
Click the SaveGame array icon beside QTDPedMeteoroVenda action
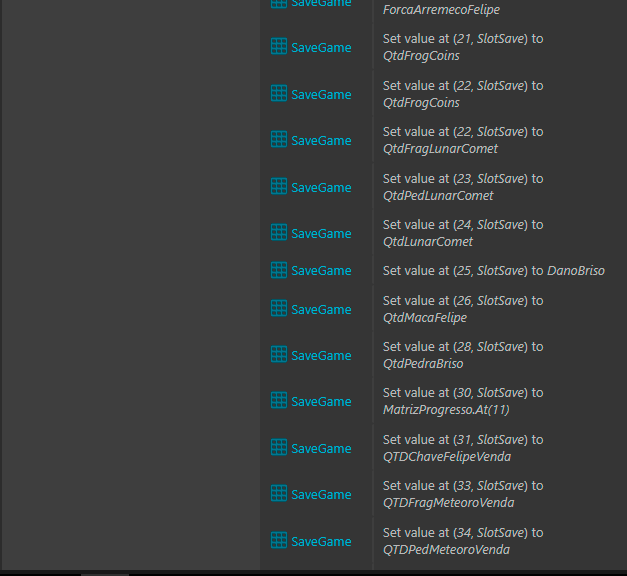click(279, 540)
